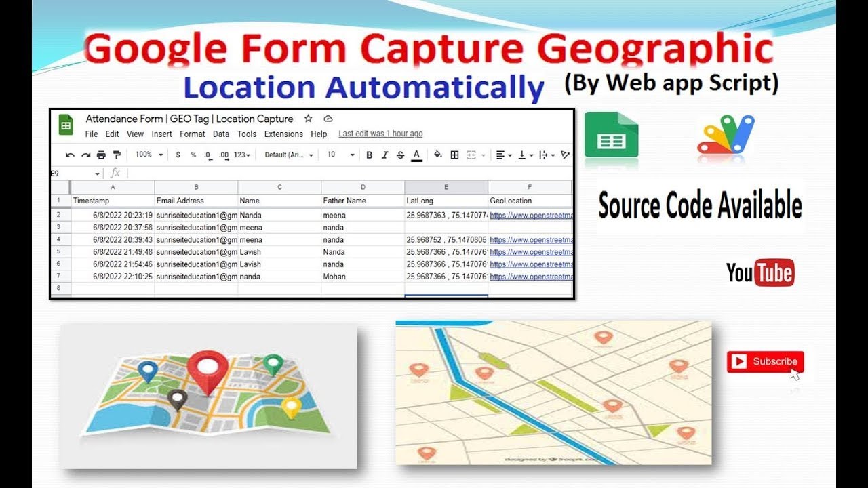
Task: Click the street map with blue river image
Action: pyautogui.click(x=553, y=393)
